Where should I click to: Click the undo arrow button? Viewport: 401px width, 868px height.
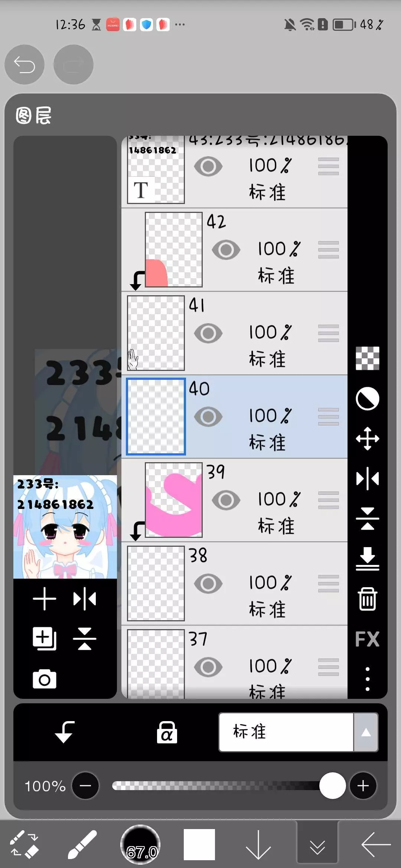click(x=25, y=65)
